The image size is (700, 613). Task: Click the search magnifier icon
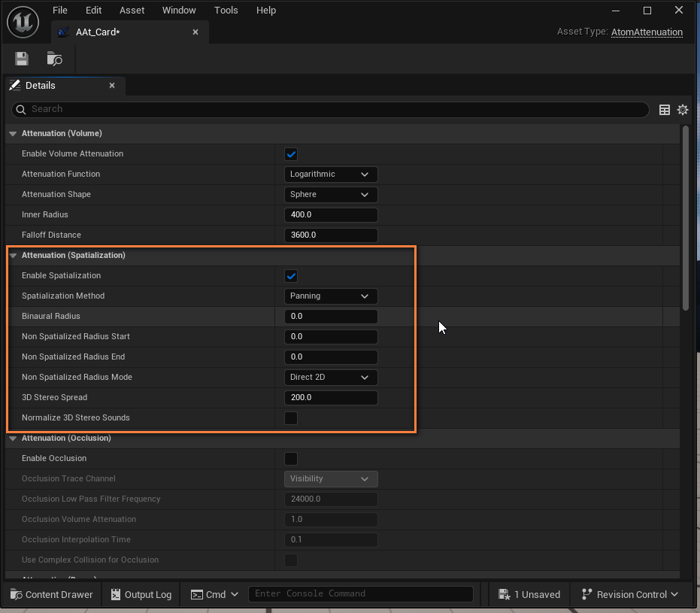coord(21,109)
